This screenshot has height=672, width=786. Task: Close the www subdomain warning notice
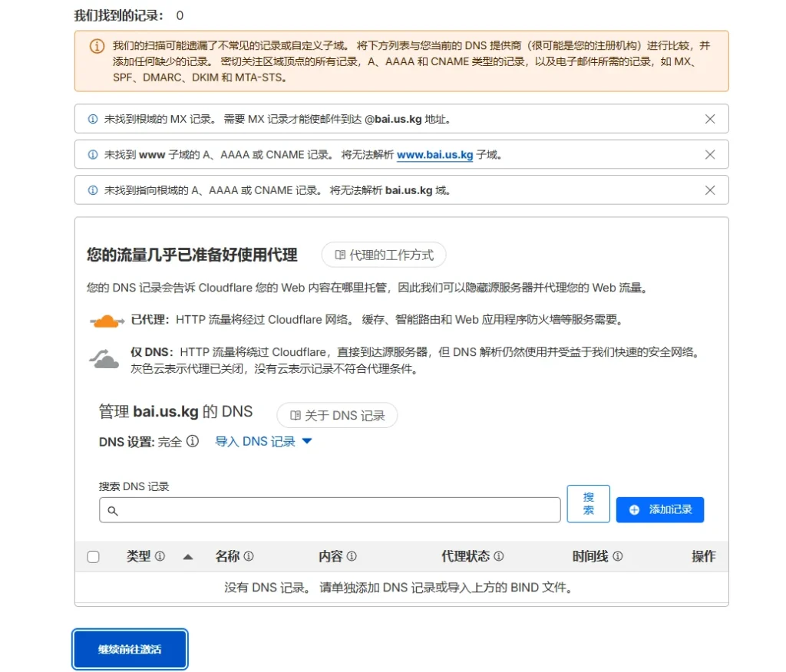click(x=710, y=154)
